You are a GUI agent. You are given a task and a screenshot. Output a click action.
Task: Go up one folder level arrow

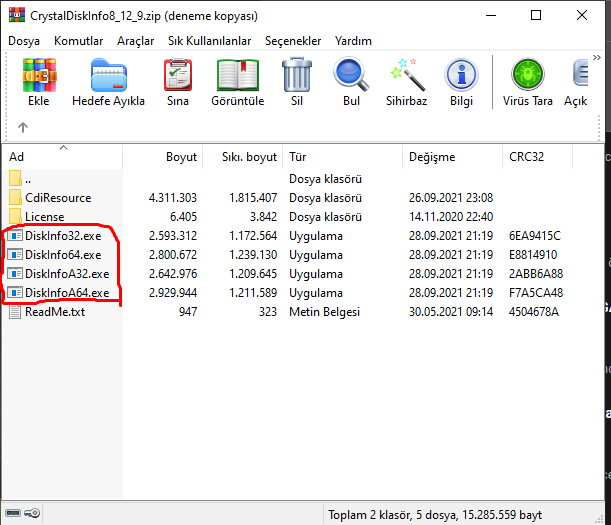coord(23,127)
